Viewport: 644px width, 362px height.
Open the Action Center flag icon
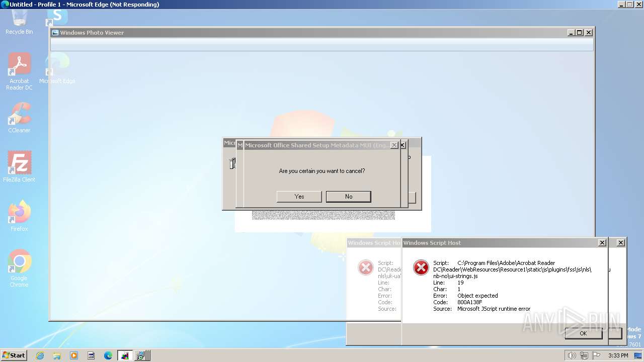point(597,355)
